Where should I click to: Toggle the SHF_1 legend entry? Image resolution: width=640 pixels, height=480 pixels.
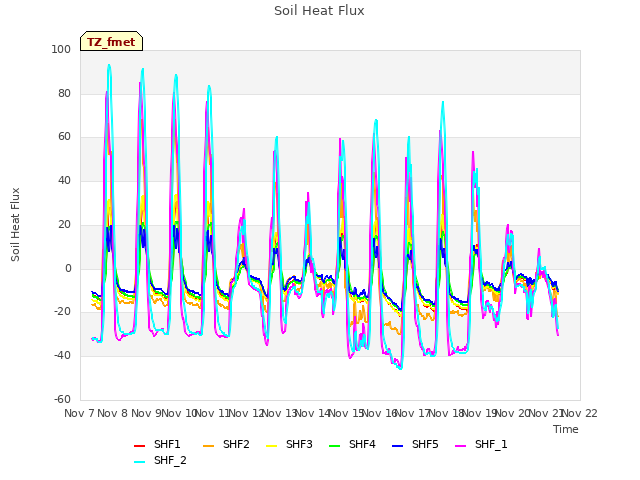pos(481,444)
